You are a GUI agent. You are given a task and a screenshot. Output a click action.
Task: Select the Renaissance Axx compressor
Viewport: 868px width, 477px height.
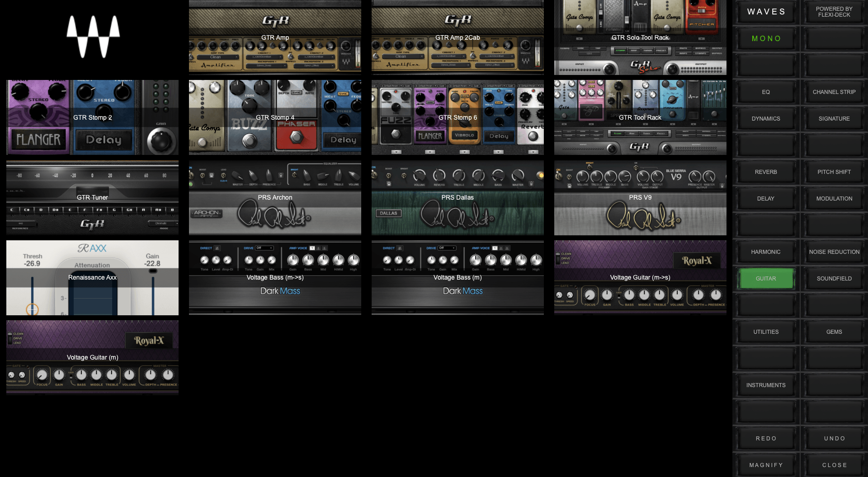click(x=92, y=277)
